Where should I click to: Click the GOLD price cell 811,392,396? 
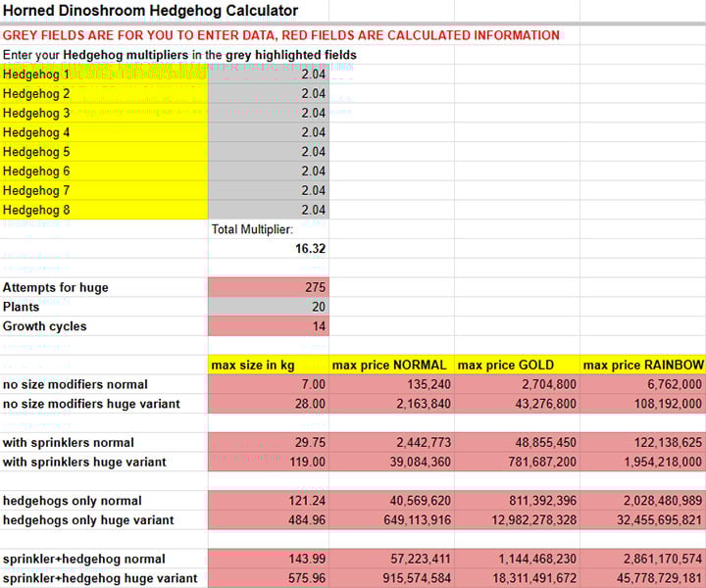[x=518, y=501]
